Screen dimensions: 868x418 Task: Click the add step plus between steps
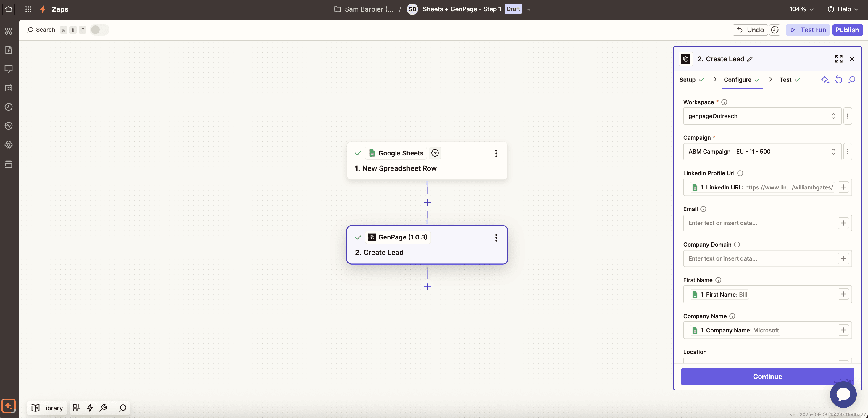coord(427,202)
